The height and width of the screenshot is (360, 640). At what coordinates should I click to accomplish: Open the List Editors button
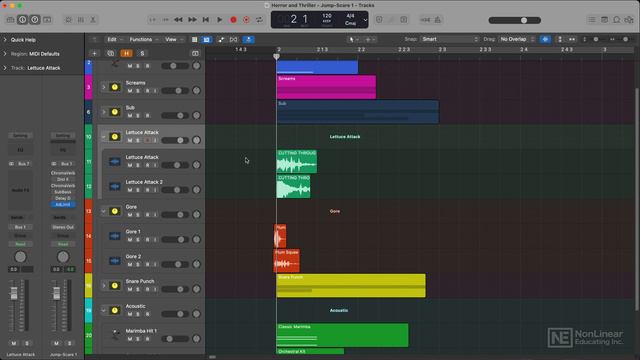592,20
